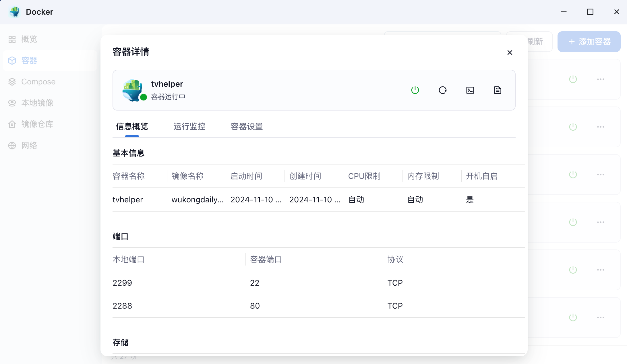Click container port value 22
Viewport: 627px width, 364px height.
click(255, 283)
